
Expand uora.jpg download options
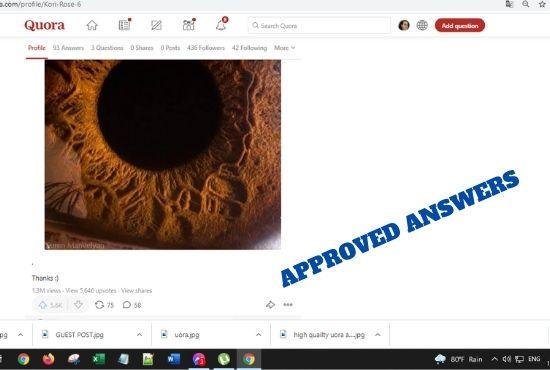(x=259, y=335)
